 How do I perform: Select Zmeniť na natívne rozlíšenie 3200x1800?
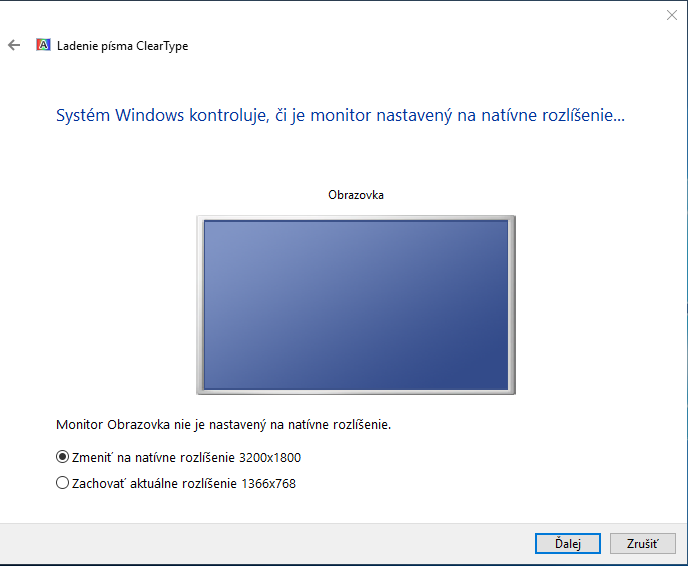coord(179,457)
